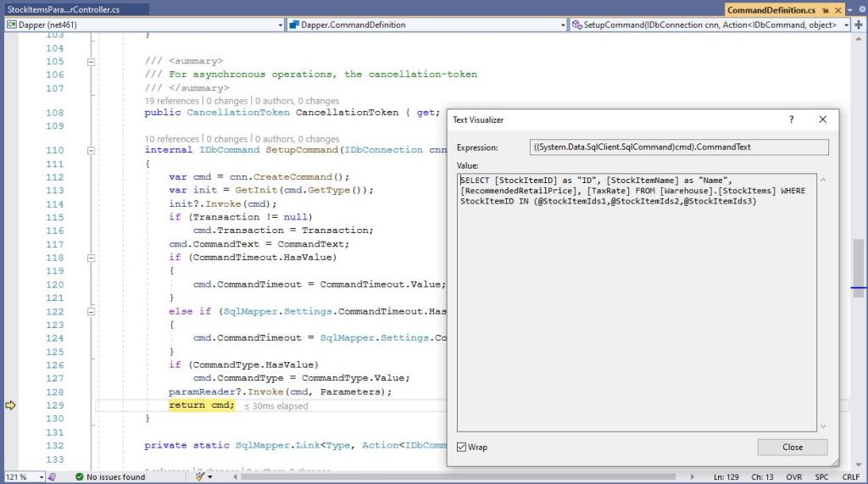868x484 pixels.
Task: Click the split editor icon
Action: [x=859, y=25]
